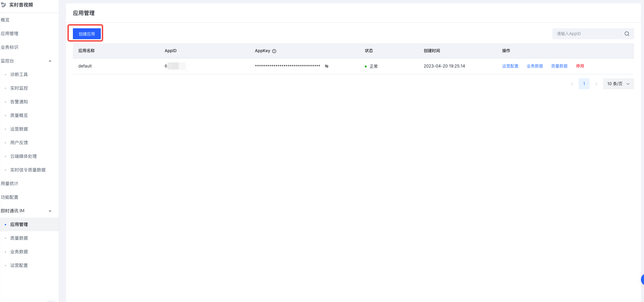The image size is (644, 302).
Task: Focus the 请输入AppID search field
Action: (x=589, y=34)
